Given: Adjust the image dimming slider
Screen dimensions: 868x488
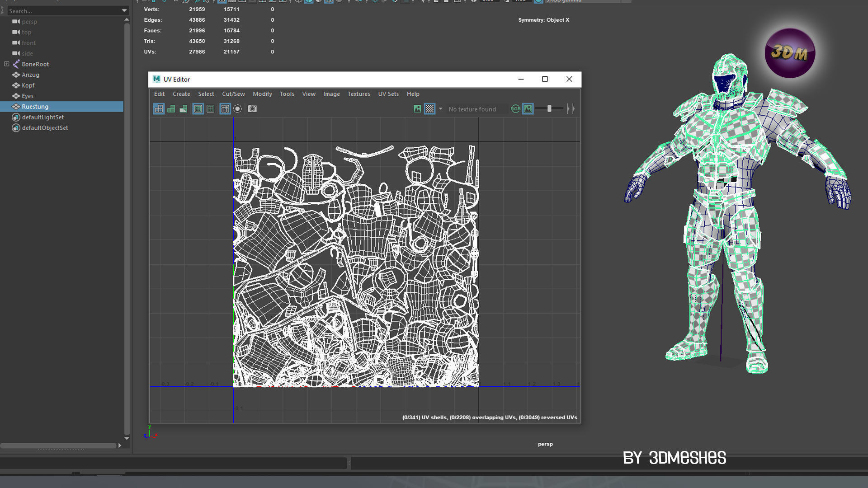Looking at the screenshot, I should (x=549, y=109).
